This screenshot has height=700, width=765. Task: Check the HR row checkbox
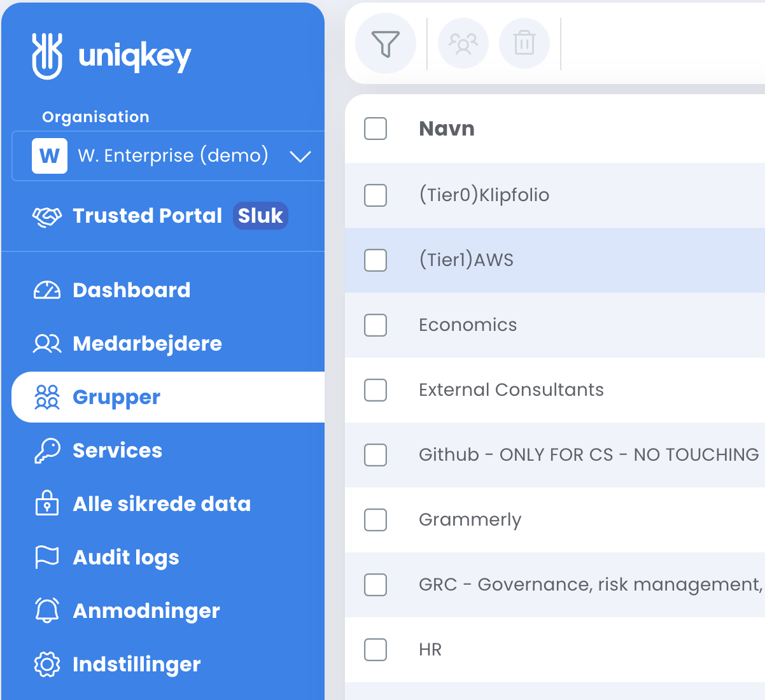(375, 649)
